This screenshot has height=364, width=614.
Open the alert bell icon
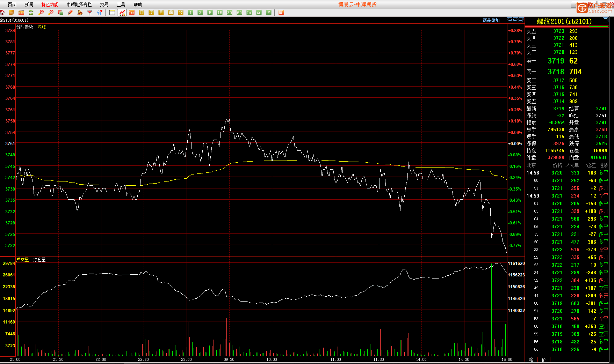click(80, 13)
